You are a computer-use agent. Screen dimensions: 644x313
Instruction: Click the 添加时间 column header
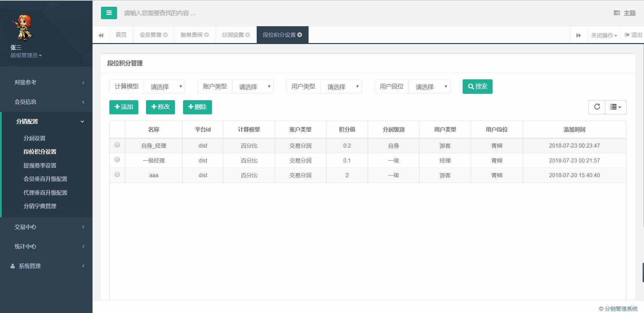click(x=574, y=129)
